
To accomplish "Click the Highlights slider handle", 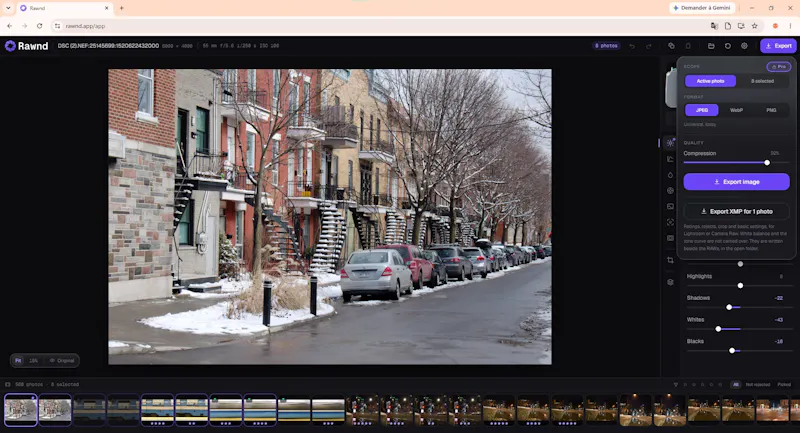I will 740,286.
